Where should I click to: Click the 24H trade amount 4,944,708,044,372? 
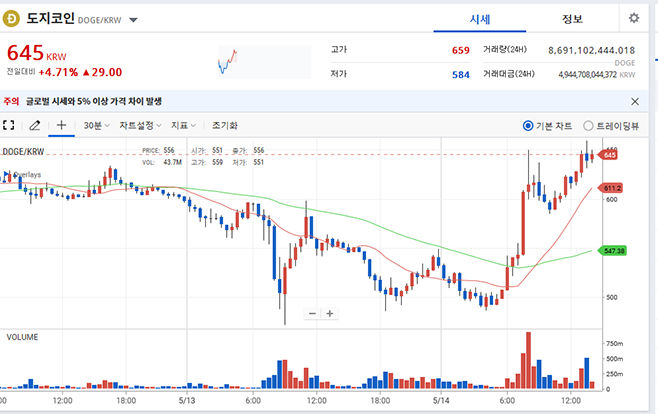(587, 75)
